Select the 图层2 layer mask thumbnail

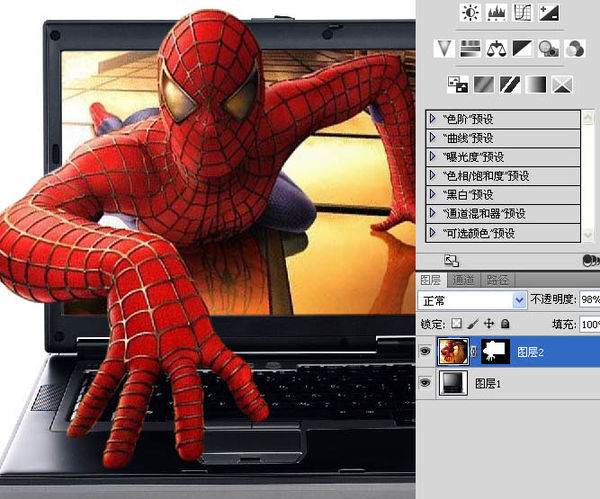(x=496, y=352)
